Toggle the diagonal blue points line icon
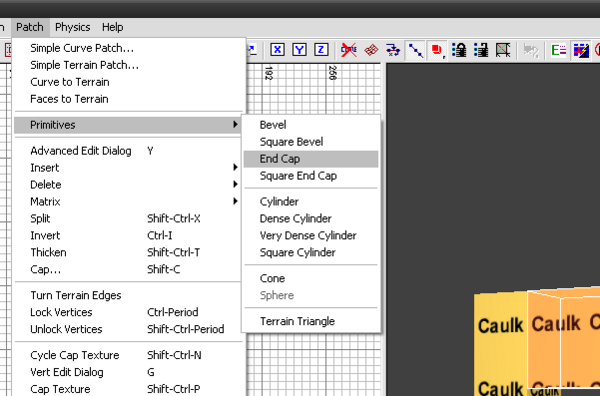600x396 pixels. coord(415,50)
